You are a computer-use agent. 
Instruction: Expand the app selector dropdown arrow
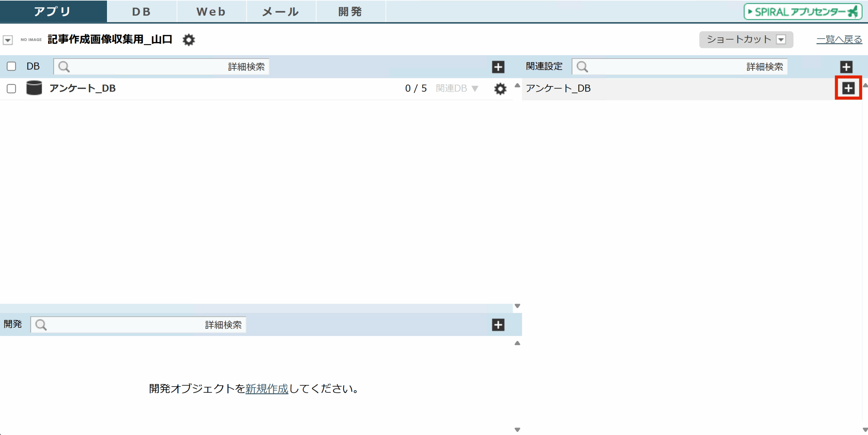point(8,40)
